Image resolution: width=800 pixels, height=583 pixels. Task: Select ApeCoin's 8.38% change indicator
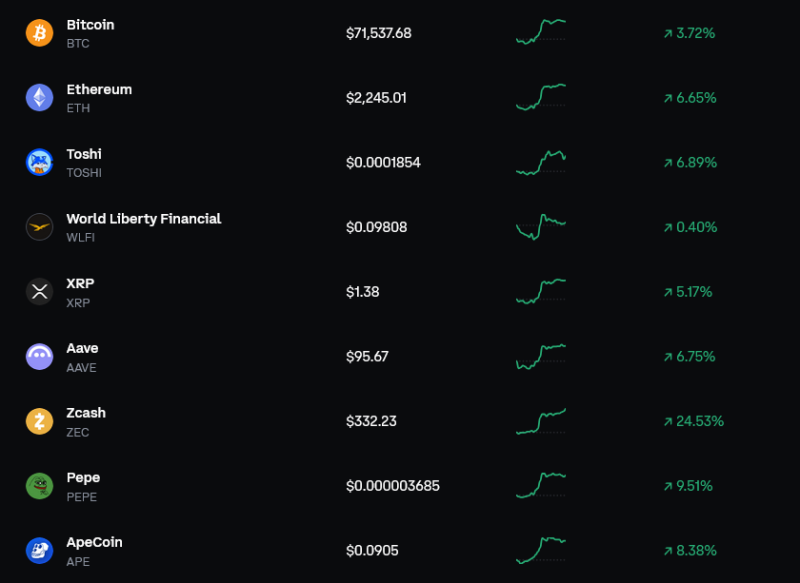[689, 550]
